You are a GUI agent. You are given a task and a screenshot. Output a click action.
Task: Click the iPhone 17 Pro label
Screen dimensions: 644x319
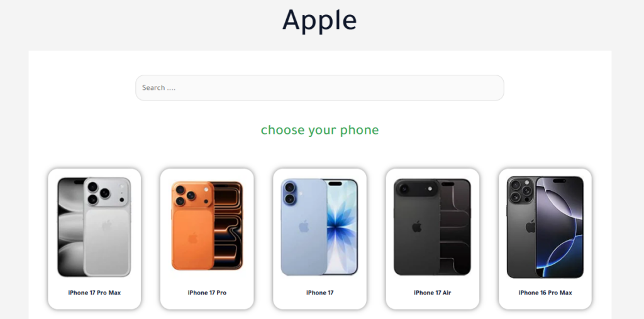pos(207,293)
